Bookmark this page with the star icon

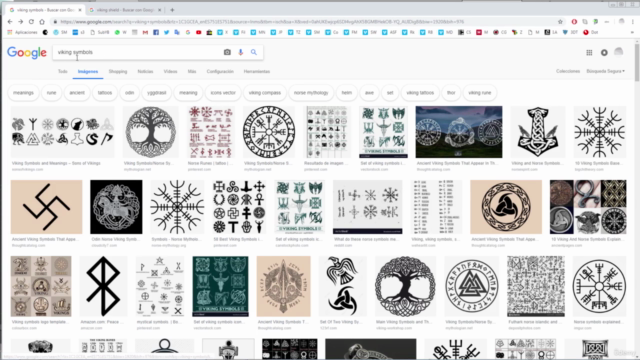tap(560, 22)
